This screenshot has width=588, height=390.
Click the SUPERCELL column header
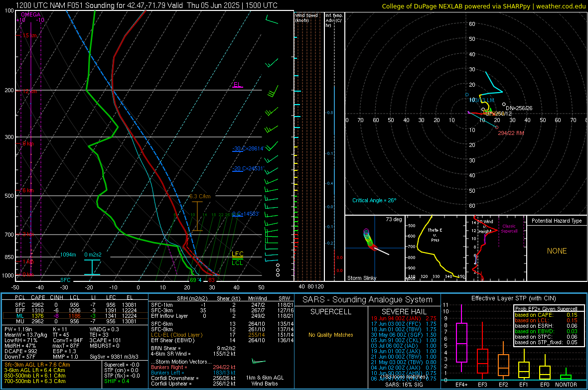(x=331, y=312)
